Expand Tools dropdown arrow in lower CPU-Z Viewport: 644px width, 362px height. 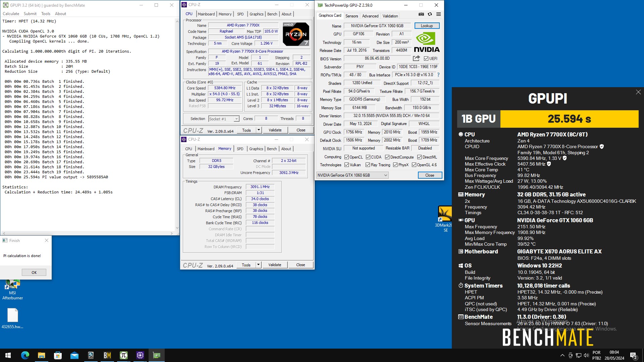pos(258,265)
